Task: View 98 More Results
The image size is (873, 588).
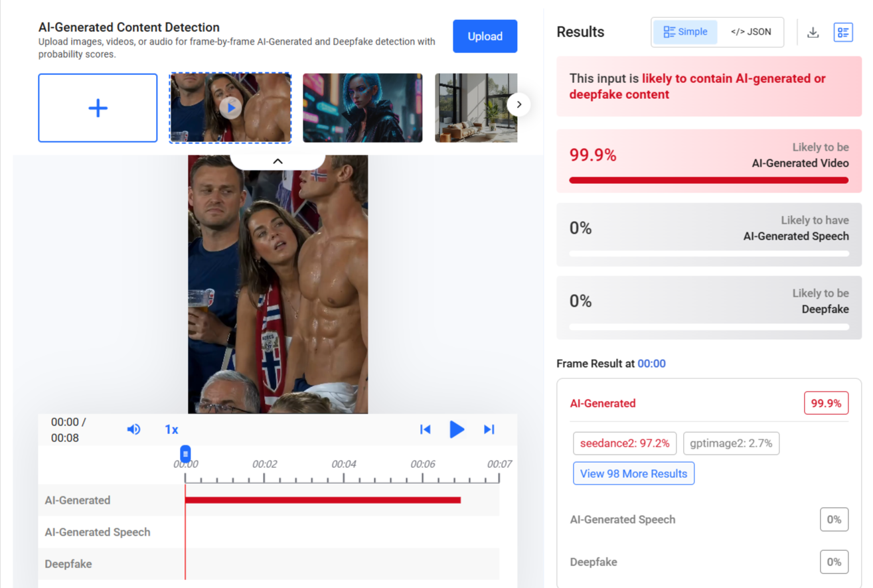Action: coord(633,473)
